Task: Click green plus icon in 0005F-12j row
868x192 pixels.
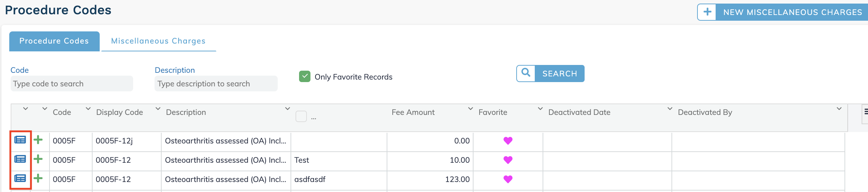Action: tap(38, 140)
